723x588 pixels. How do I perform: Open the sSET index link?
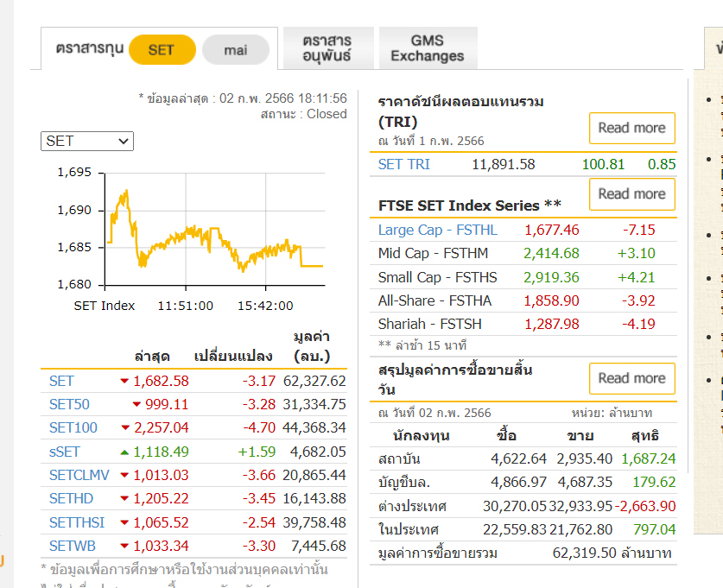click(x=65, y=452)
